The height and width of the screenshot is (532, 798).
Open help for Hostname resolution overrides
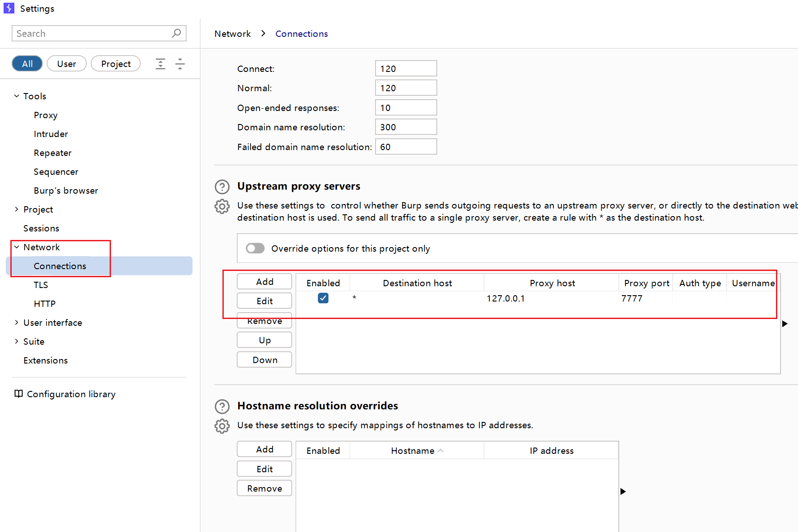pos(222,406)
